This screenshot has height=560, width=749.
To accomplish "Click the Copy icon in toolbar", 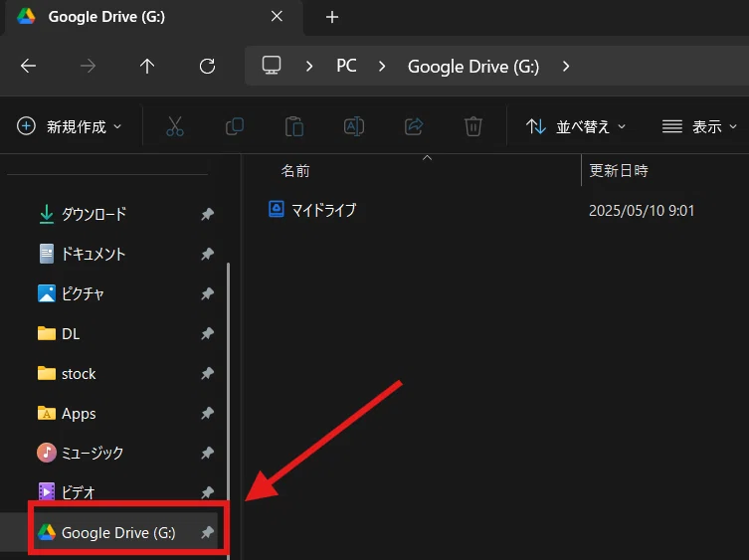I will pos(235,126).
